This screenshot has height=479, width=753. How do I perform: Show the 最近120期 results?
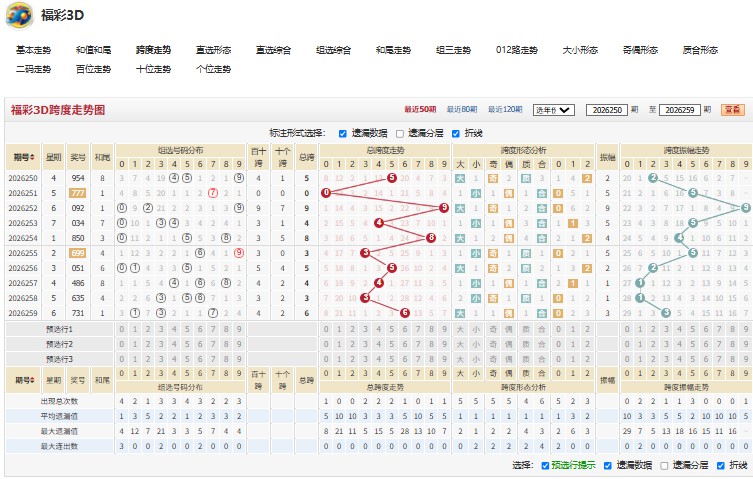click(505, 110)
